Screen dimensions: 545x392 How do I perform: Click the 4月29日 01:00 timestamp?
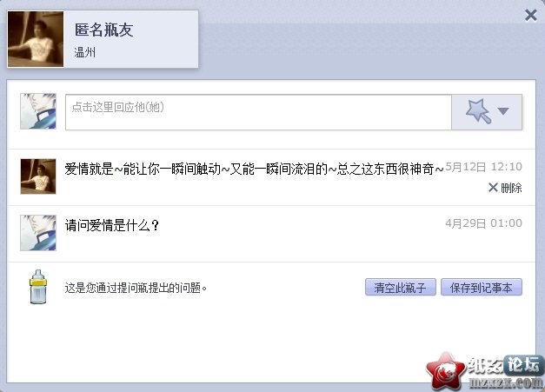[483, 223]
